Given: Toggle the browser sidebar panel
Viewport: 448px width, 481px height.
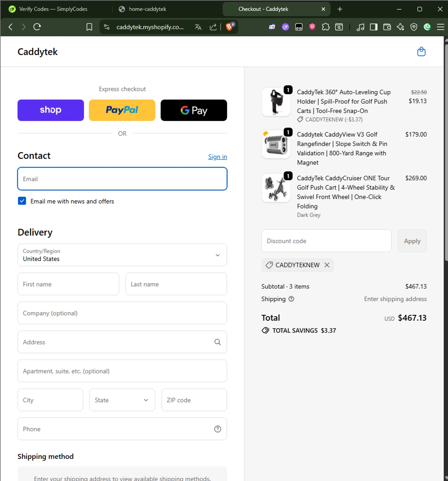Looking at the screenshot, I should point(374,27).
